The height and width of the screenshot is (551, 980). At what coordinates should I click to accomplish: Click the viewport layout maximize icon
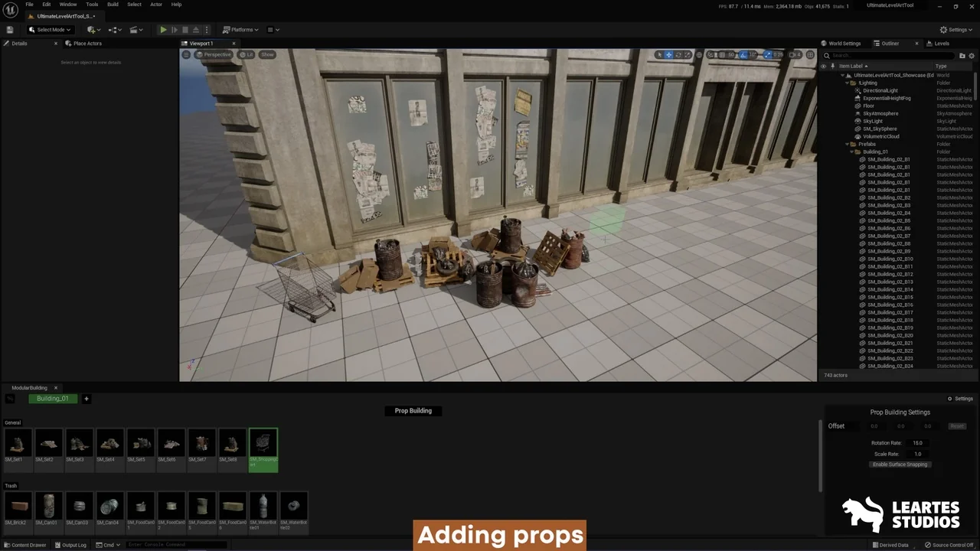click(x=811, y=55)
